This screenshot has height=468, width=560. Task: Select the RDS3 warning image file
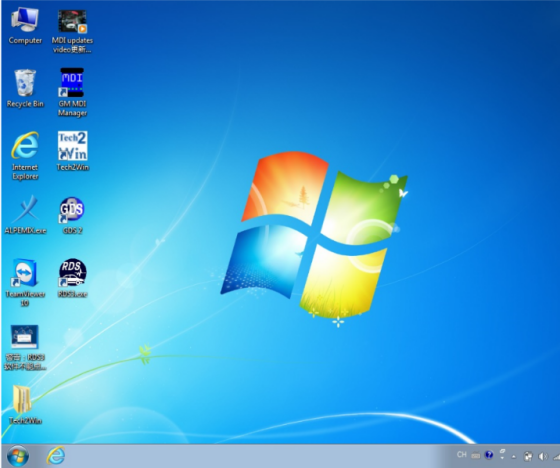[x=25, y=347]
